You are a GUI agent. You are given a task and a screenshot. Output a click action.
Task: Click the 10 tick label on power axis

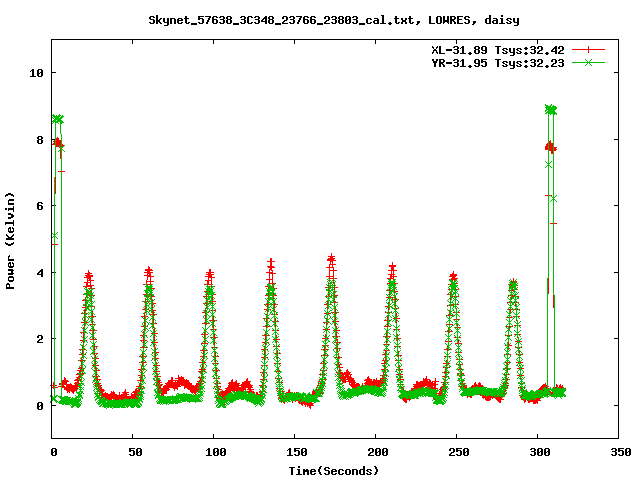(36, 73)
